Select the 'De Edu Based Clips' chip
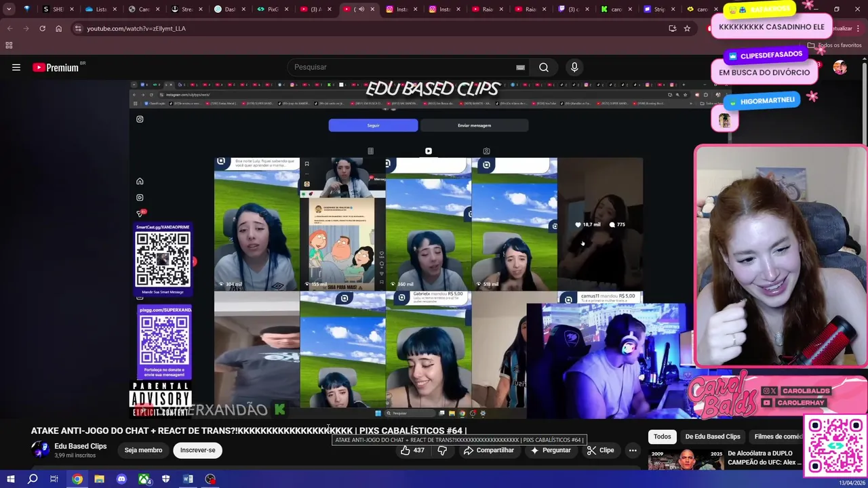 click(713, 436)
